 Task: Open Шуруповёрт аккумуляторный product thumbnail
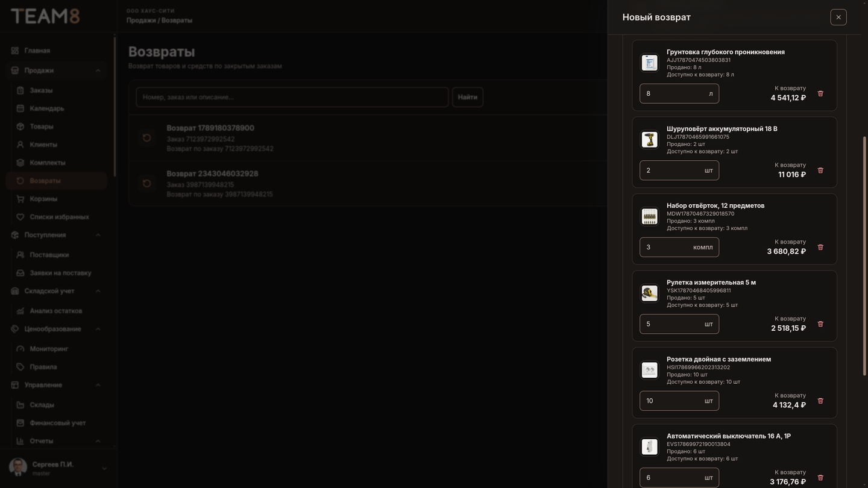point(649,140)
